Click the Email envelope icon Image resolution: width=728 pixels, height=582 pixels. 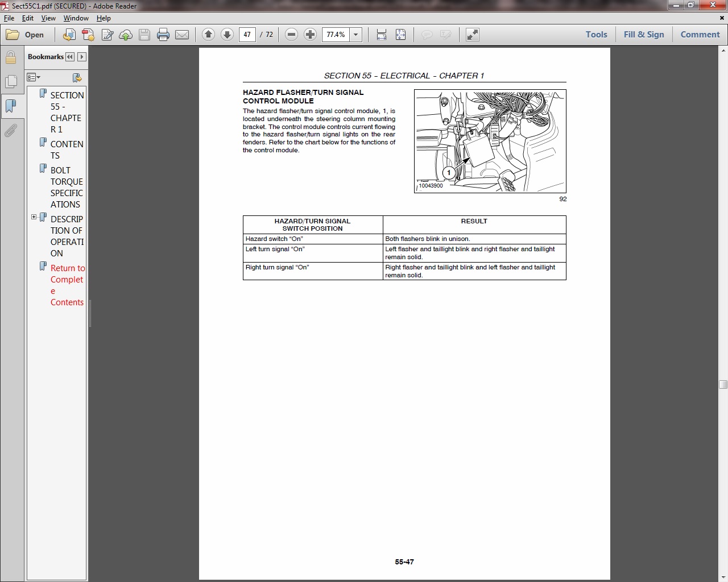[182, 35]
